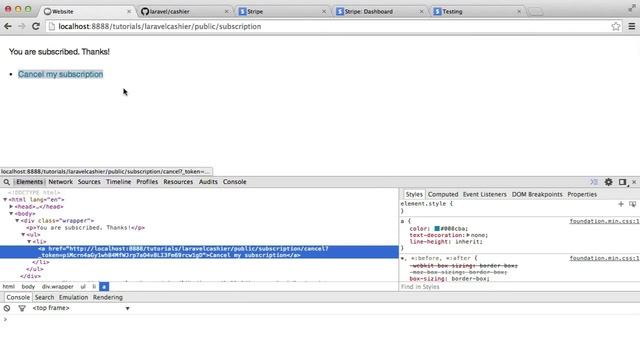Click the #008cba color swatch
This screenshot has height=360, width=640.
pos(437,229)
